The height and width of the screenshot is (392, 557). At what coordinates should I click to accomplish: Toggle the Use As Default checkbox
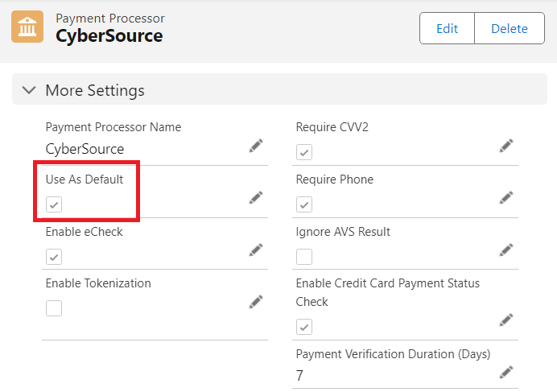[x=54, y=204]
